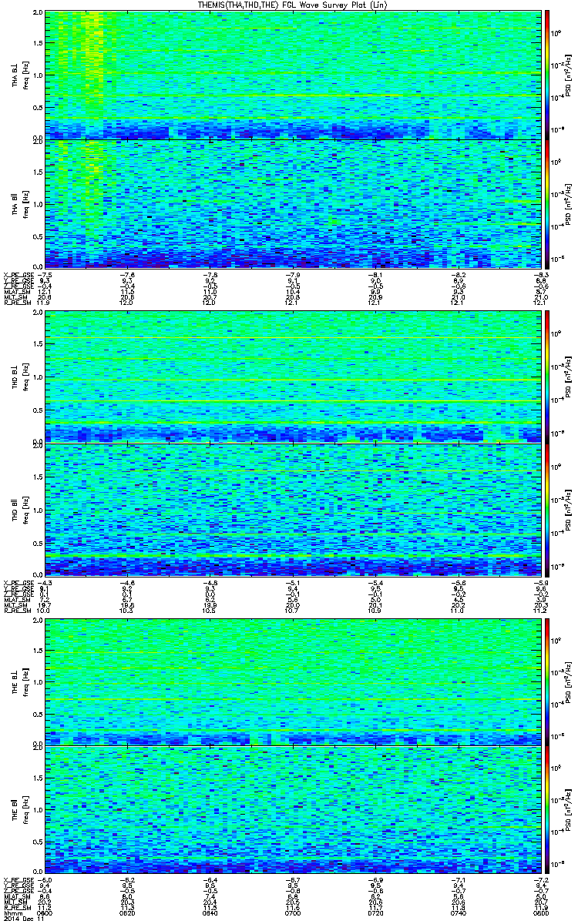Click the color bar beside THE BII panel

[x=548, y=808]
